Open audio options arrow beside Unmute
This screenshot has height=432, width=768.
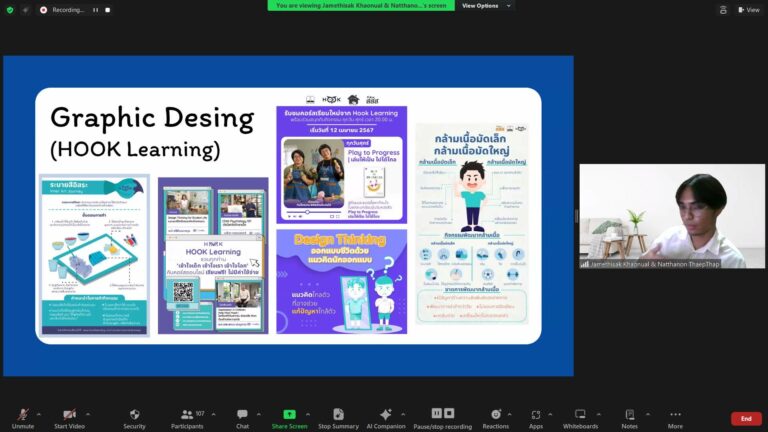pos(39,414)
